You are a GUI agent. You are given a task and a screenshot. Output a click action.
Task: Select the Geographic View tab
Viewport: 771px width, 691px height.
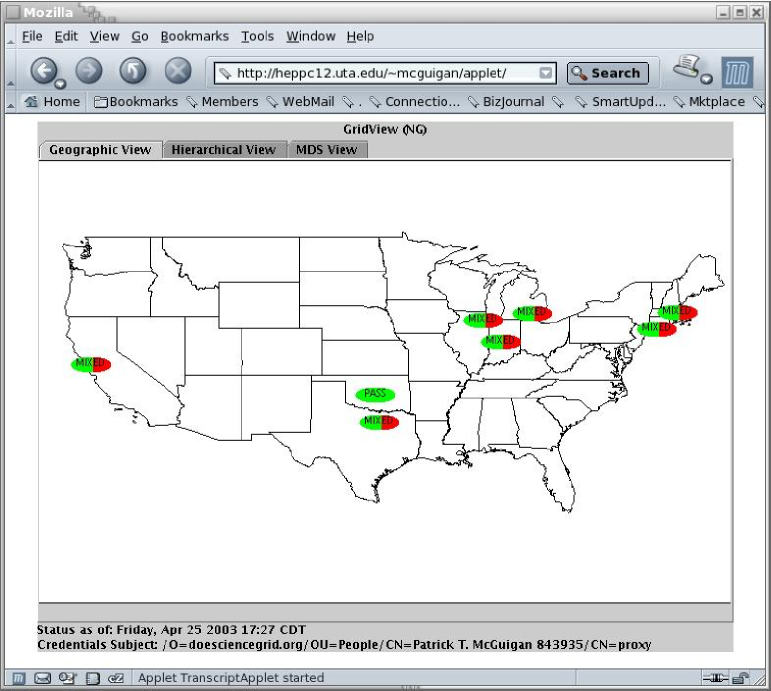100,150
